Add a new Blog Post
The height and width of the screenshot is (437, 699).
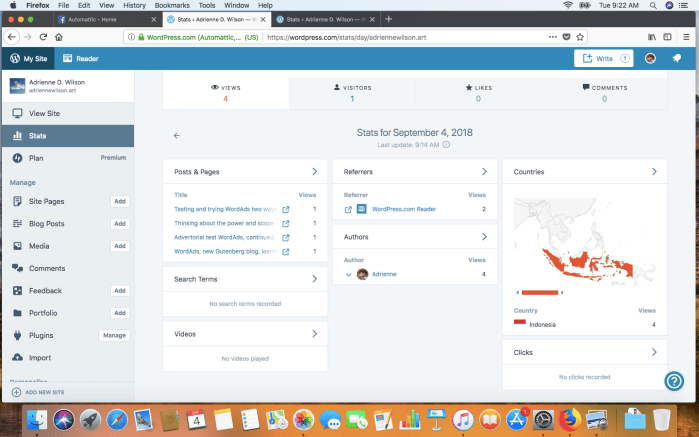pyautogui.click(x=120, y=223)
